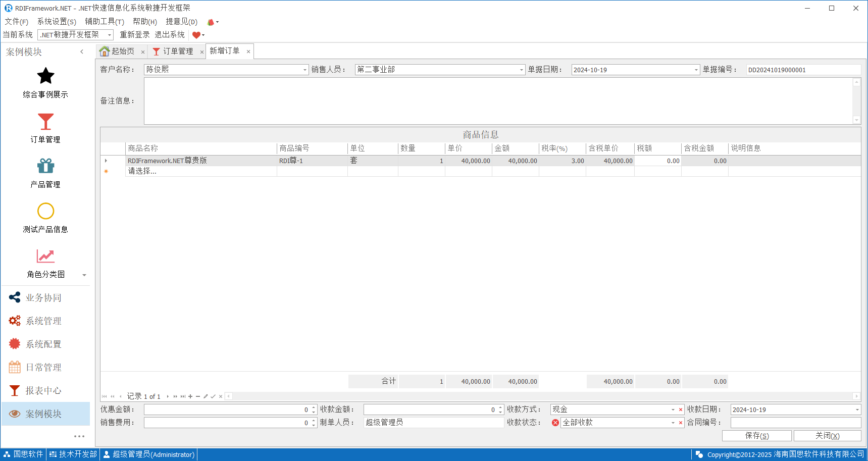Viewport: 868px width, 461px height.
Task: Open the 系统设置 menu
Action: click(57, 22)
